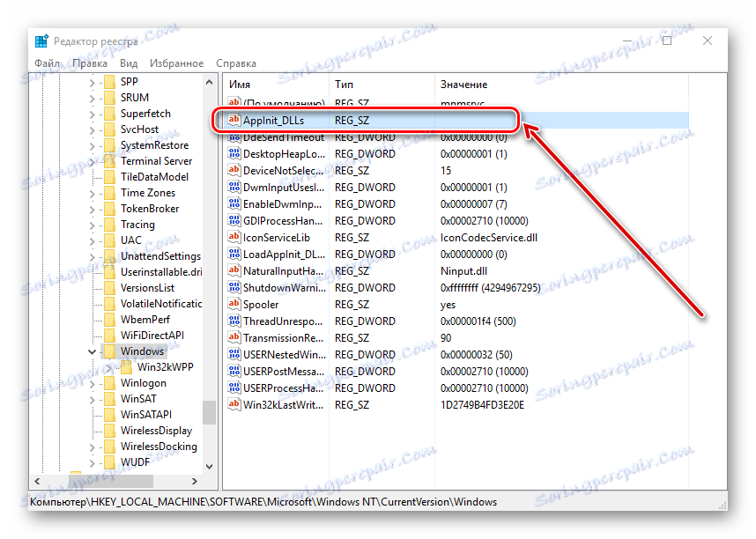Select the Spooler value icon
Image resolution: width=756 pixels, height=539 pixels.
point(233,304)
